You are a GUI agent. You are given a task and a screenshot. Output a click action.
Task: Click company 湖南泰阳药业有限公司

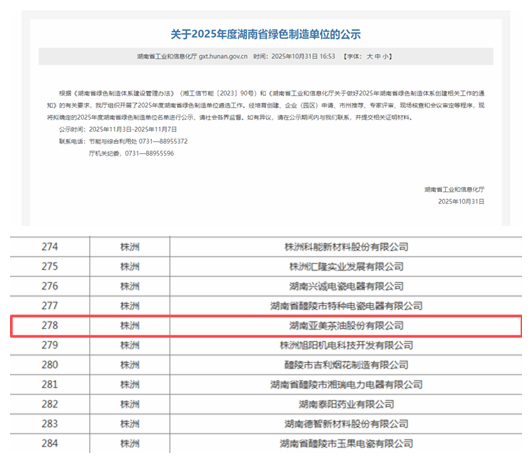(x=346, y=404)
